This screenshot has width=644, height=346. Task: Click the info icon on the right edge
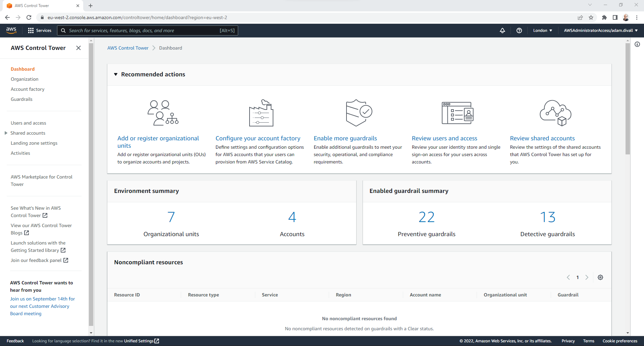tap(638, 44)
